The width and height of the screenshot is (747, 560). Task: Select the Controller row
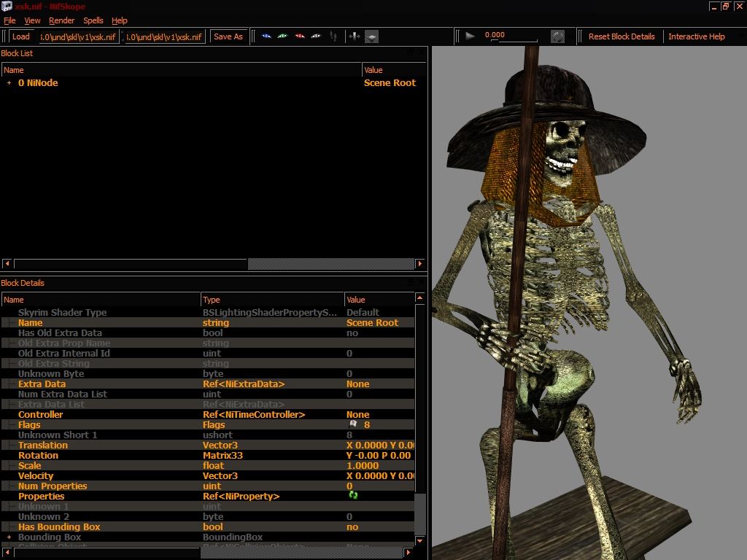pos(208,415)
